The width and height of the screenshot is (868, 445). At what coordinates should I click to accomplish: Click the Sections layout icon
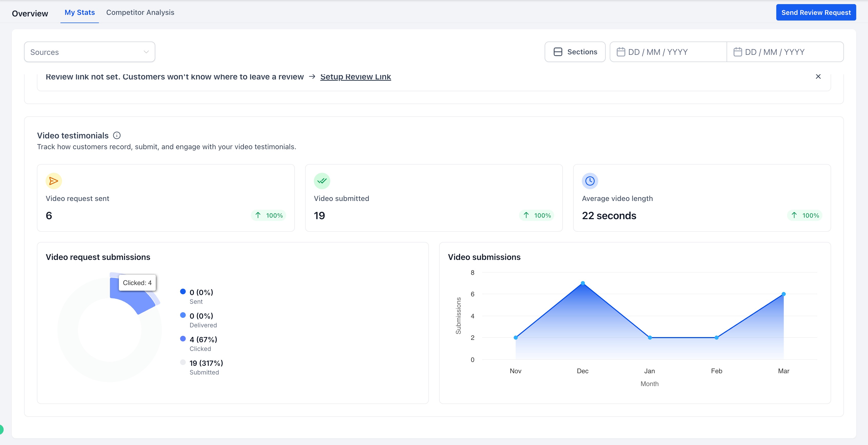pos(558,52)
